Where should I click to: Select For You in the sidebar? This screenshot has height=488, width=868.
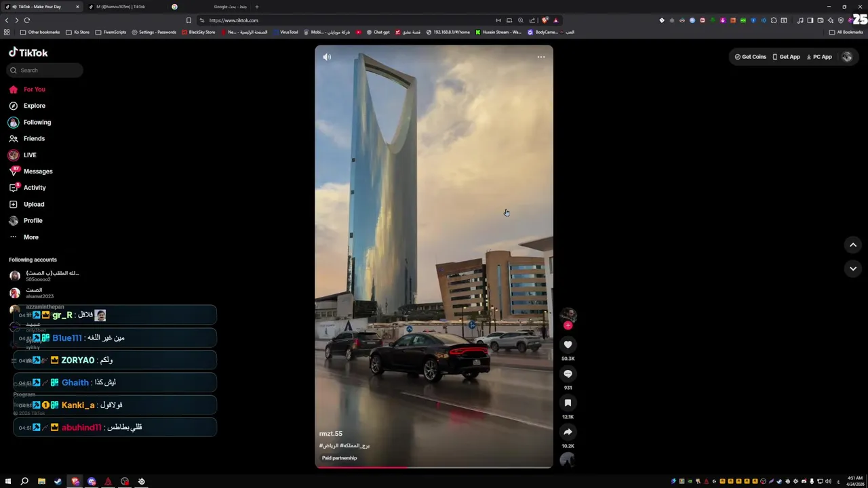(27, 89)
